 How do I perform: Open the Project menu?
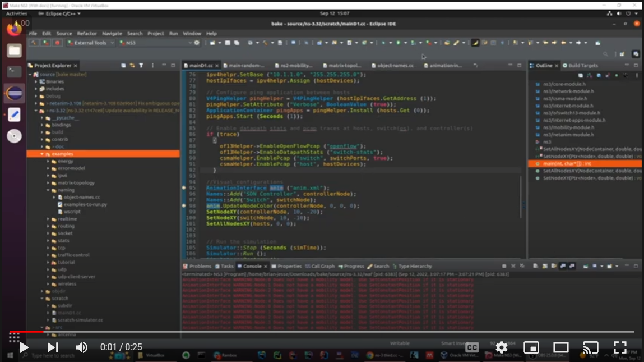[155, 33]
